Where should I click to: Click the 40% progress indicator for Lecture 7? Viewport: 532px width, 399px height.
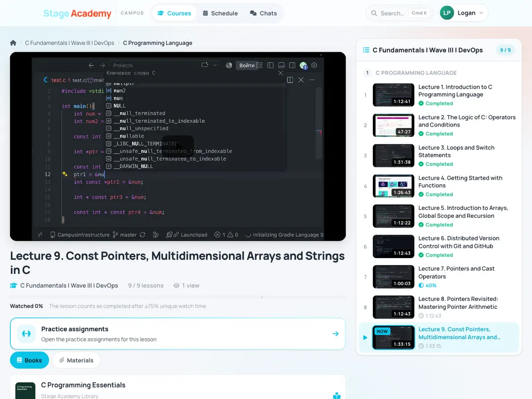tap(428, 285)
